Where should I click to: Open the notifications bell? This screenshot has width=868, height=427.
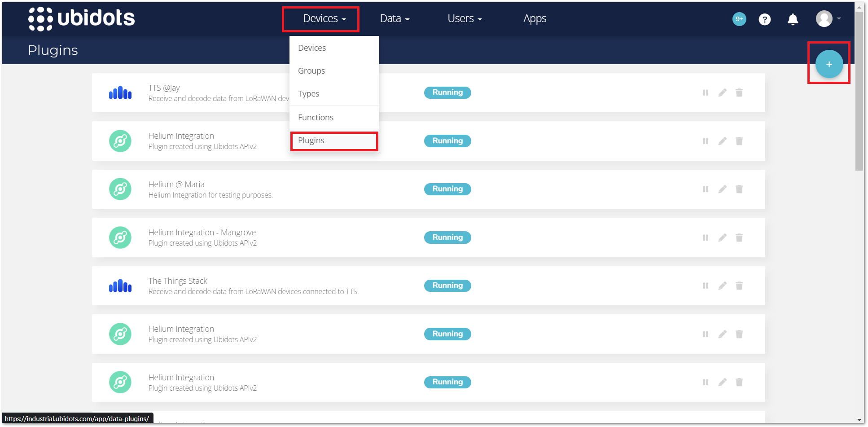(x=793, y=19)
